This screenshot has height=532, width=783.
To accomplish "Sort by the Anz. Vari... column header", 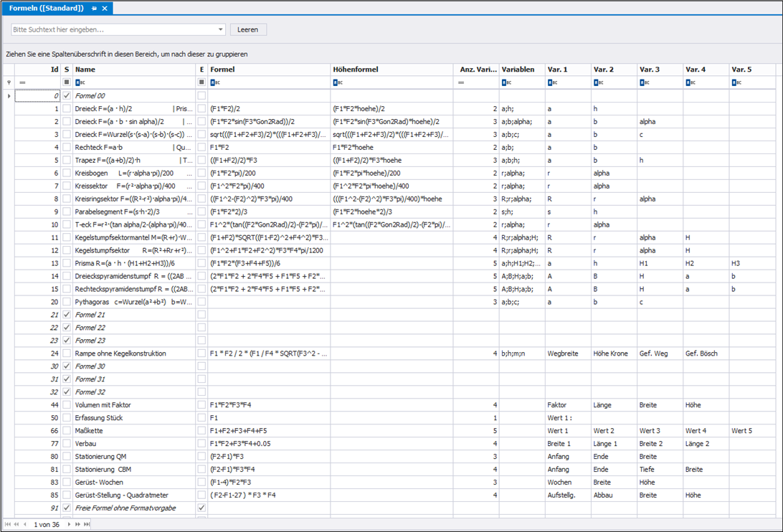I will (x=478, y=70).
